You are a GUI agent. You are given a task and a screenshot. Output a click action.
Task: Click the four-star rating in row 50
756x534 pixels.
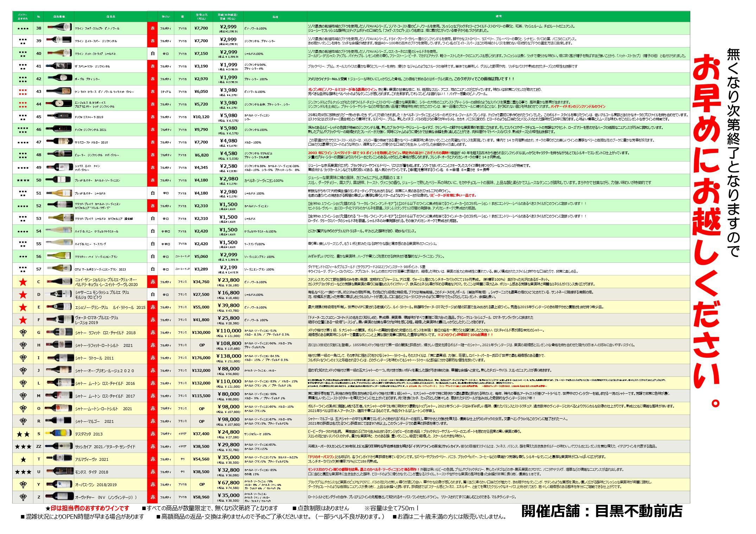pos(23,180)
